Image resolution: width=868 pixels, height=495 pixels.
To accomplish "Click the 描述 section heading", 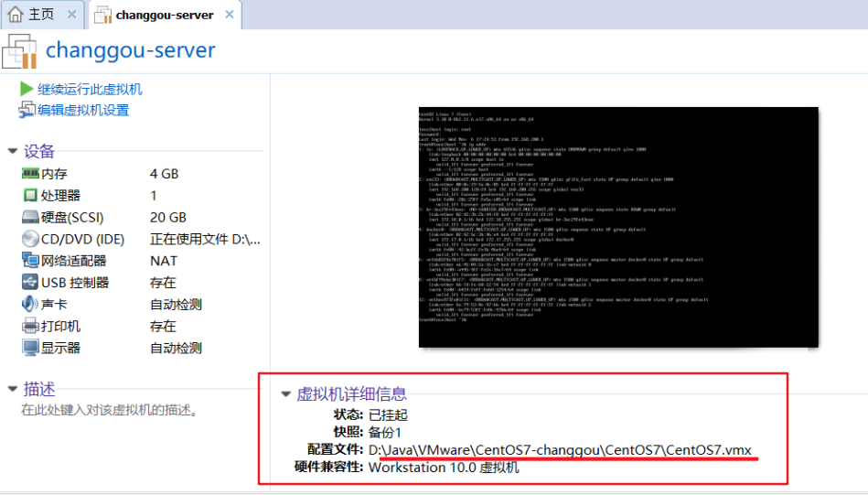I will [x=39, y=389].
